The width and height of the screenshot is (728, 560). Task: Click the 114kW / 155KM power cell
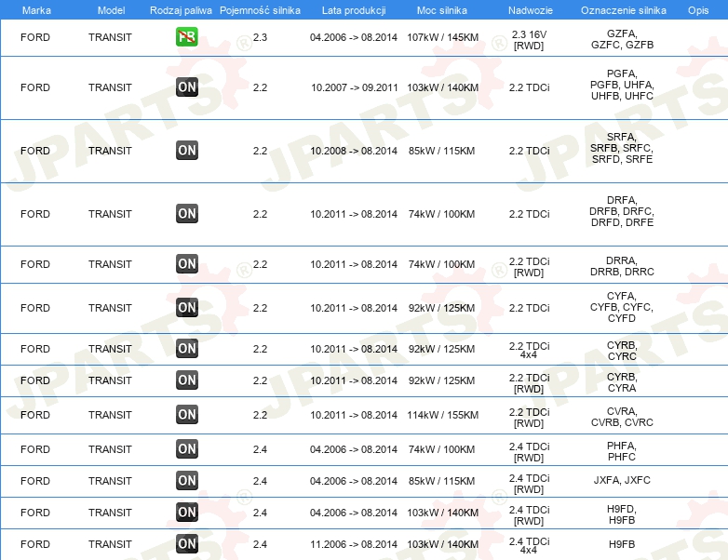coord(442,415)
